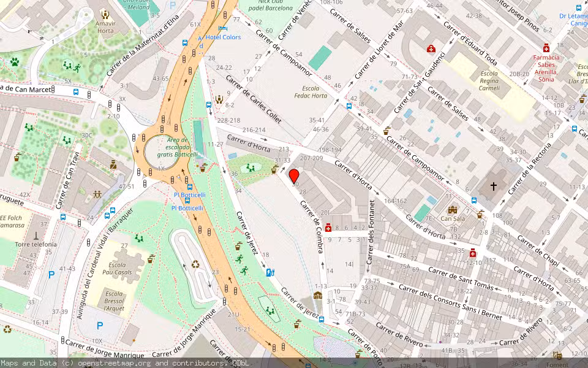The height and width of the screenshot is (368, 588).
Task: Select the Carrer de Coïmbra street name
Action: (312, 227)
